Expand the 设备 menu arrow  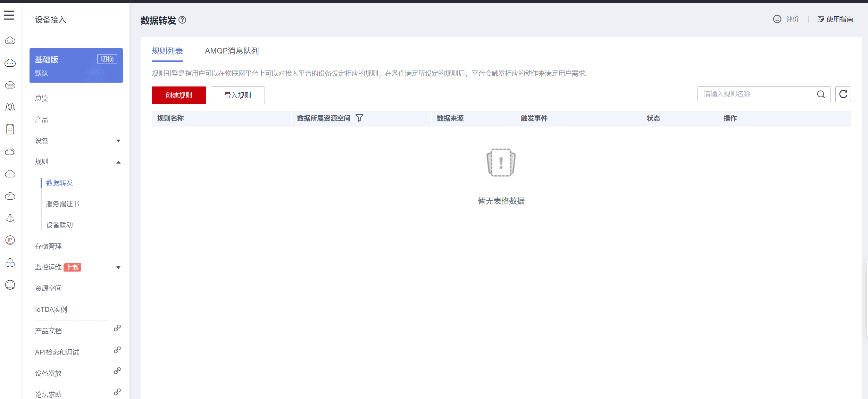[118, 141]
